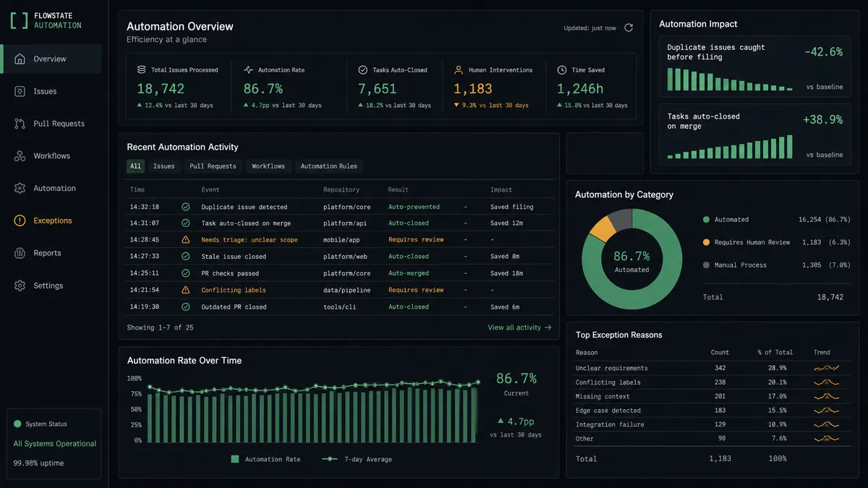Click the Issues icon in sidebar
The width and height of the screenshot is (868, 488).
coord(20,91)
